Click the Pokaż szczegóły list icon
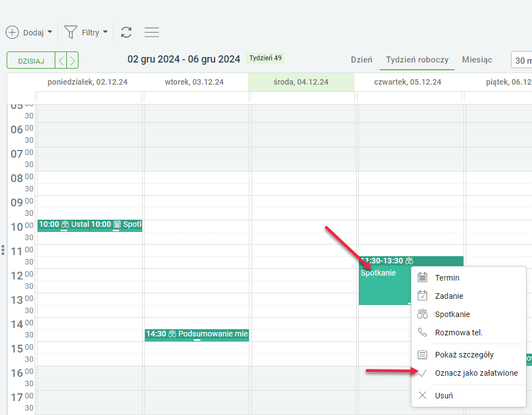Screen dimensions: 532x415 [423, 355]
